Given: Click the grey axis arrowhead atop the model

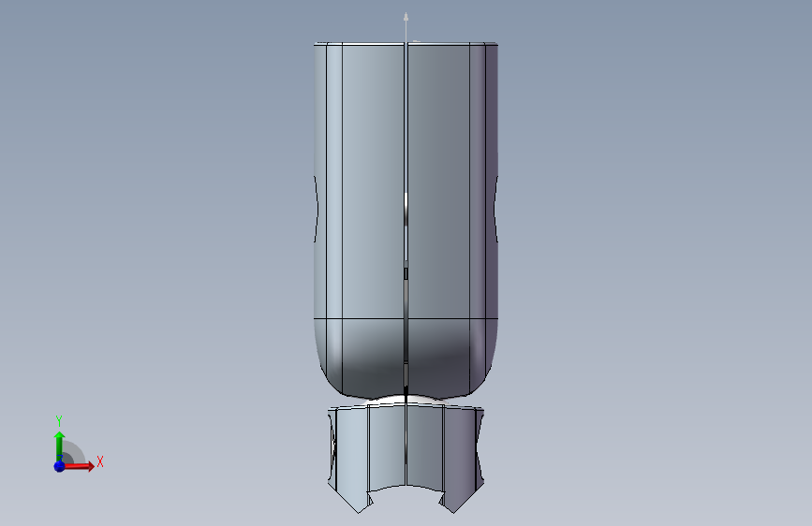Looking at the screenshot, I should (406, 17).
